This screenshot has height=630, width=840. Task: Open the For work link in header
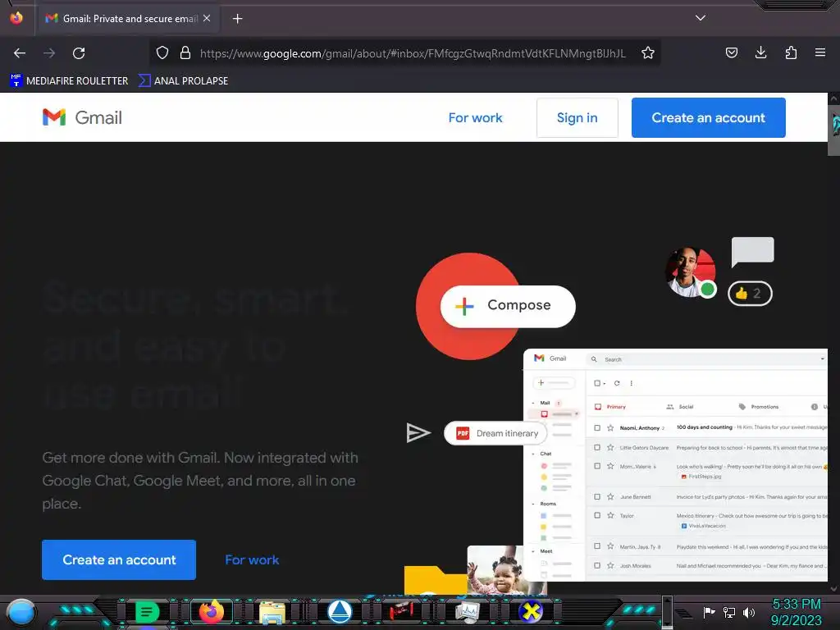[475, 118]
